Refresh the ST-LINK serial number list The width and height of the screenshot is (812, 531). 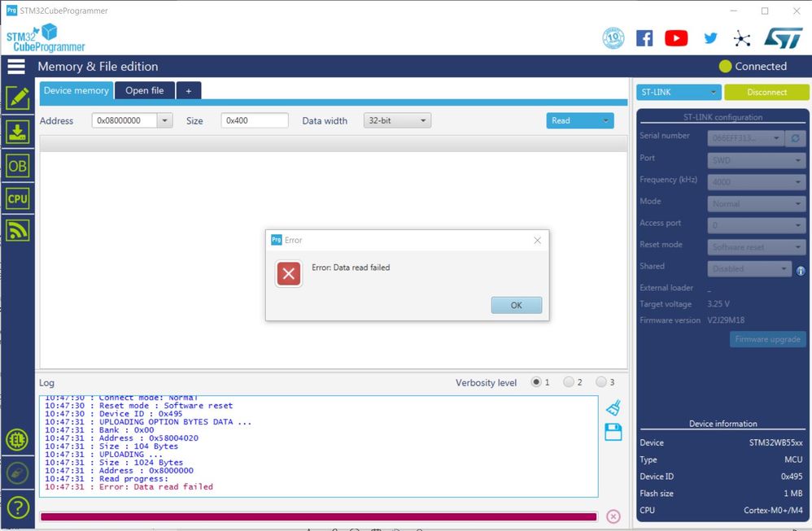[796, 138]
